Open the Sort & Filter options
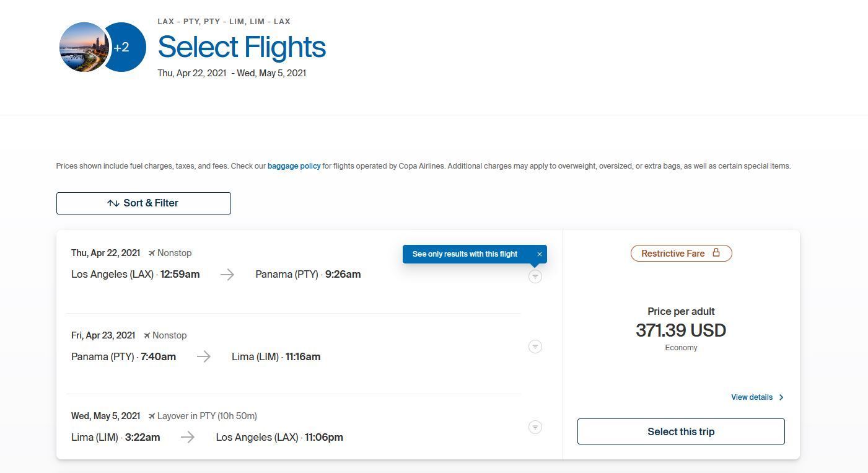868x473 pixels. pyautogui.click(x=144, y=203)
